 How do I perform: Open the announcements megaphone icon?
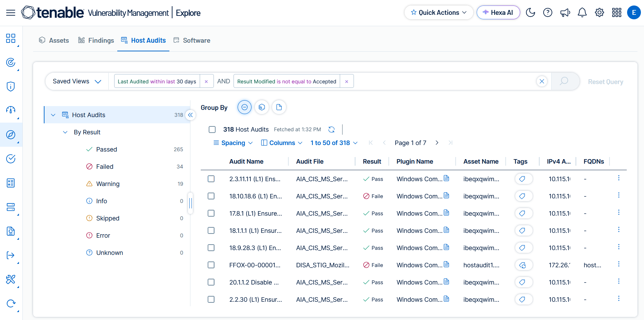point(565,13)
